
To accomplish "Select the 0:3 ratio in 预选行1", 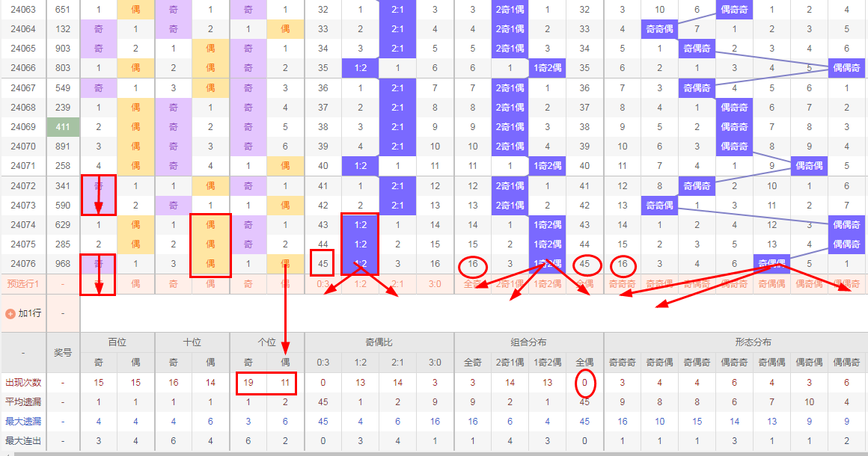I will 323,283.
